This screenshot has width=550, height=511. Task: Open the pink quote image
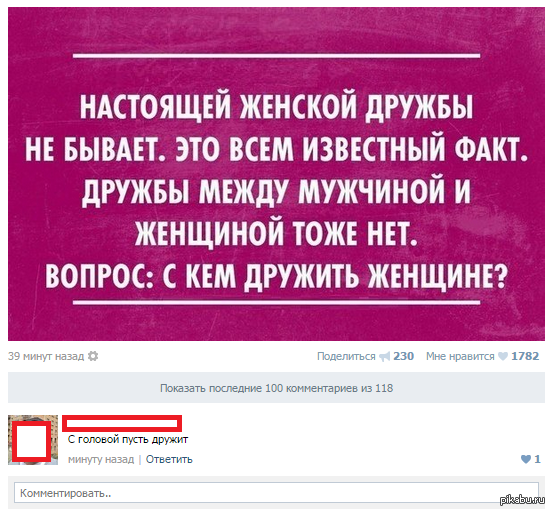pos(276,174)
